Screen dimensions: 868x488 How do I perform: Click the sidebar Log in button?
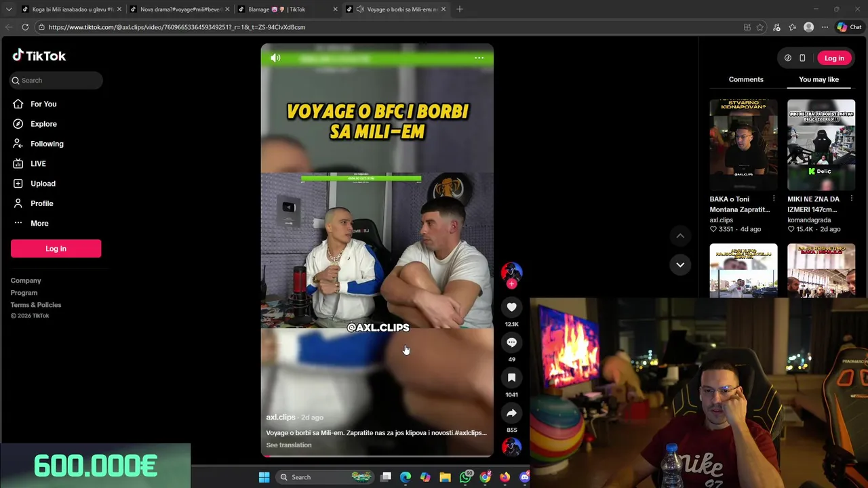56,249
